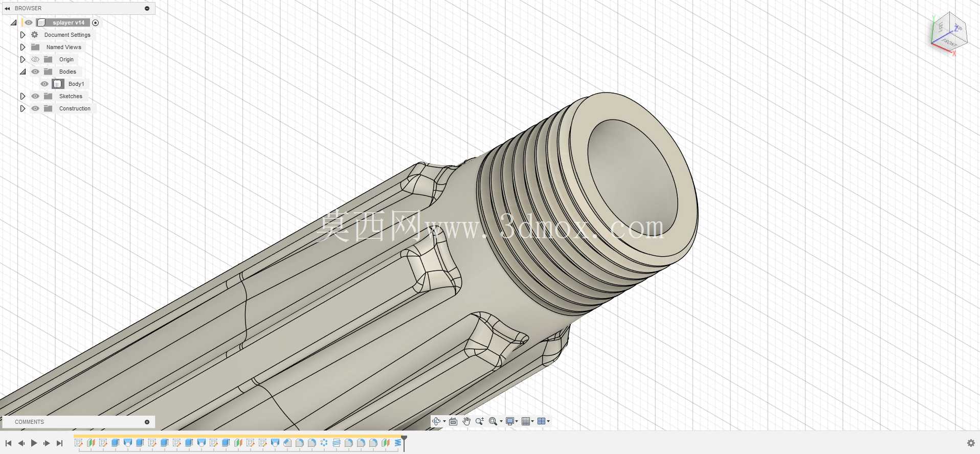The width and height of the screenshot is (980, 454).
Task: Select the Bodies label
Action: 68,72
